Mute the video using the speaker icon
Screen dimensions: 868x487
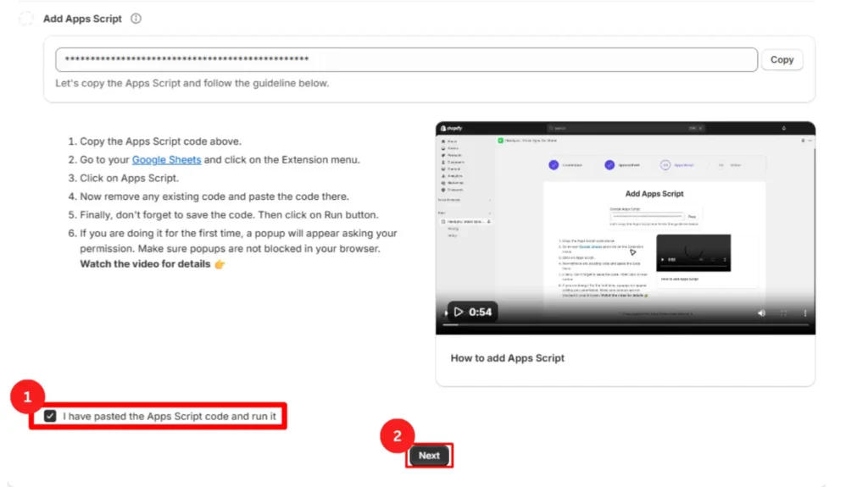point(760,313)
